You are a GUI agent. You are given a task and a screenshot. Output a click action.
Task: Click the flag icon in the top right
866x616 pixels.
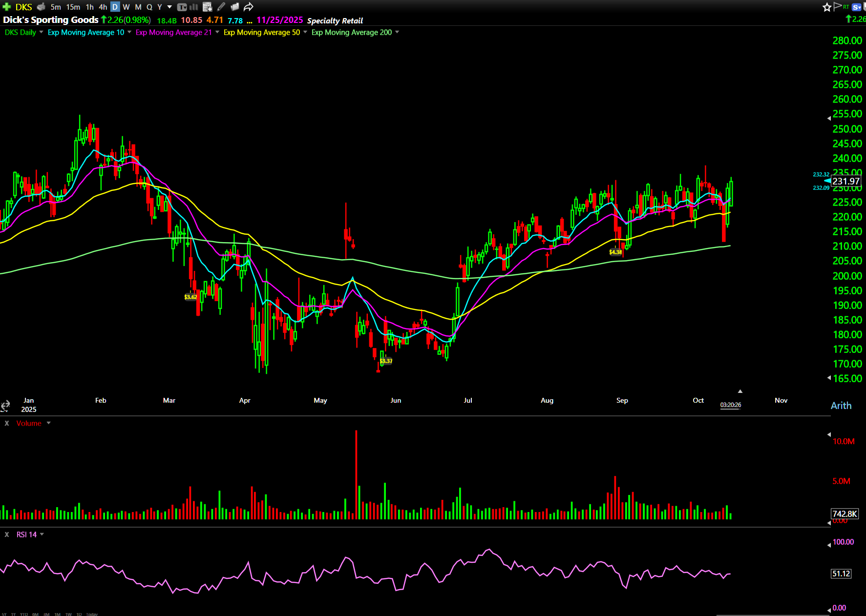pos(837,6)
